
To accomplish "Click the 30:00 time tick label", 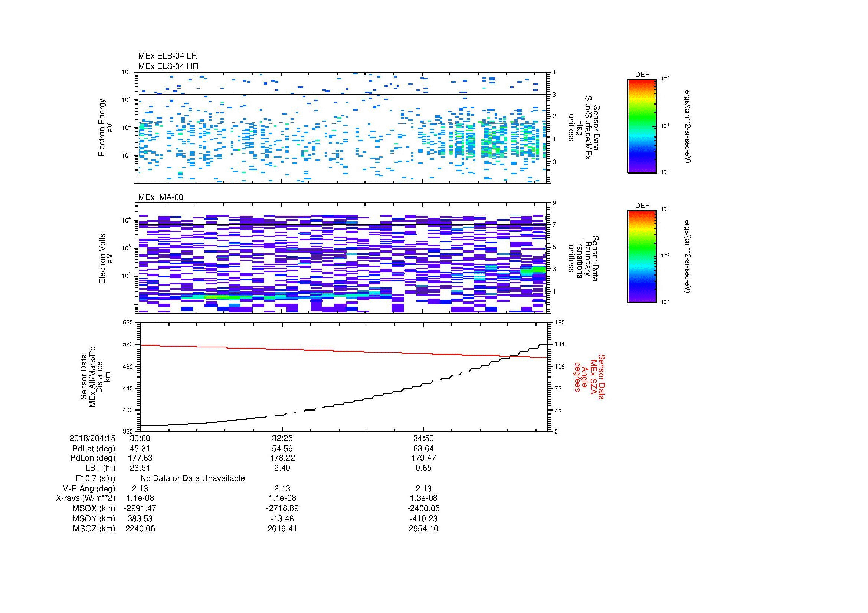I will (140, 438).
